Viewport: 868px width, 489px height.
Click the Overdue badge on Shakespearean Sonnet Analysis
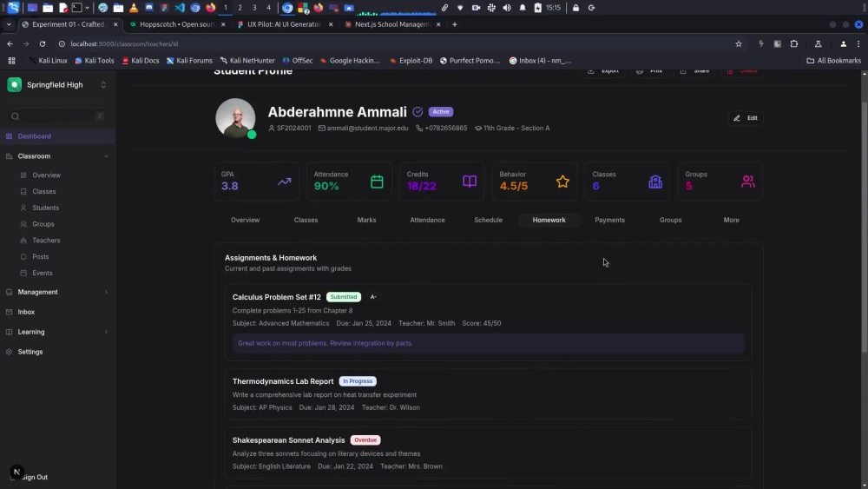point(365,440)
